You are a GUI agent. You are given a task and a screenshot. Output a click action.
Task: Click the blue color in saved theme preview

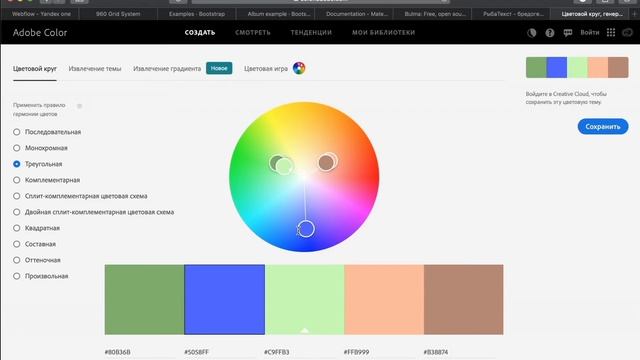pyautogui.click(x=557, y=67)
